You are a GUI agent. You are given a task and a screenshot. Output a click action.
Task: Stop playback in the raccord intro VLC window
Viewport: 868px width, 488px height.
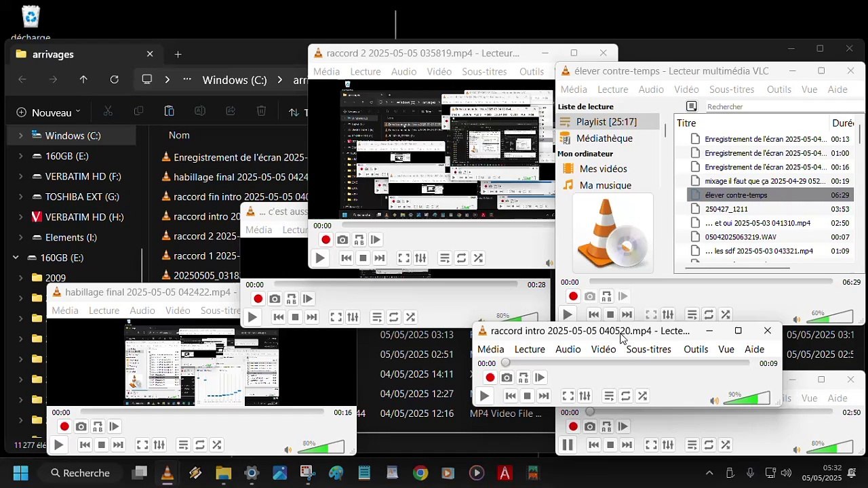[527, 396]
